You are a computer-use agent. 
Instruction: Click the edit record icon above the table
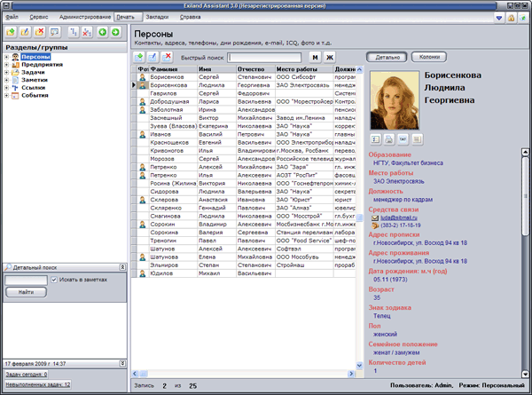pyautogui.click(x=153, y=58)
